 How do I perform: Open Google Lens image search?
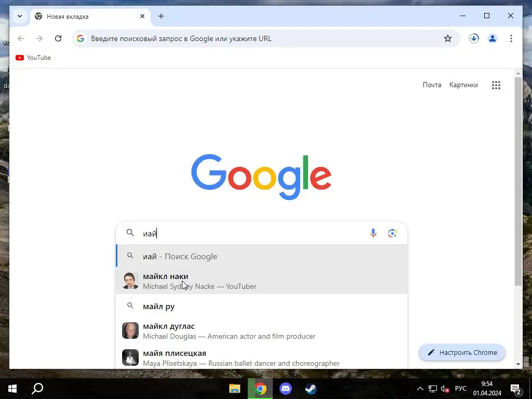(393, 233)
